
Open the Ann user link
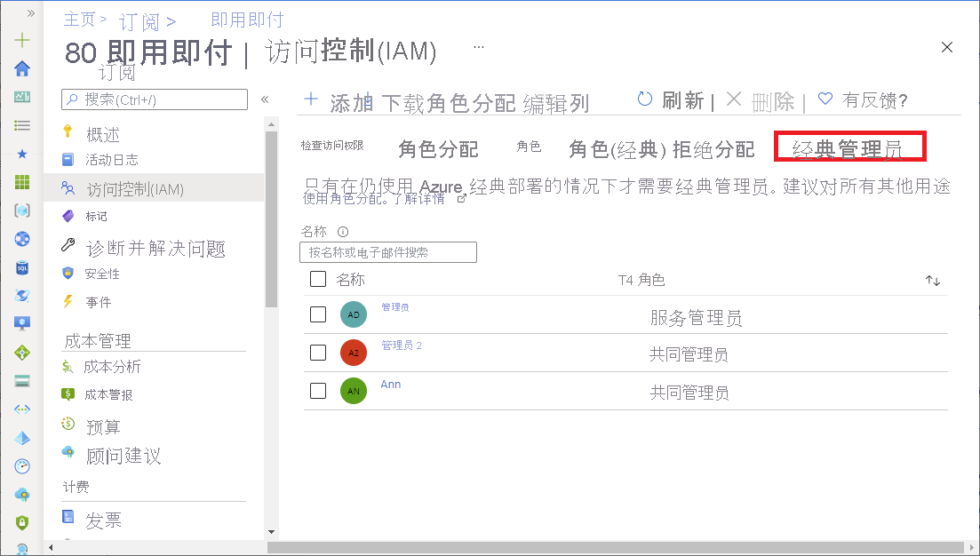click(x=391, y=385)
